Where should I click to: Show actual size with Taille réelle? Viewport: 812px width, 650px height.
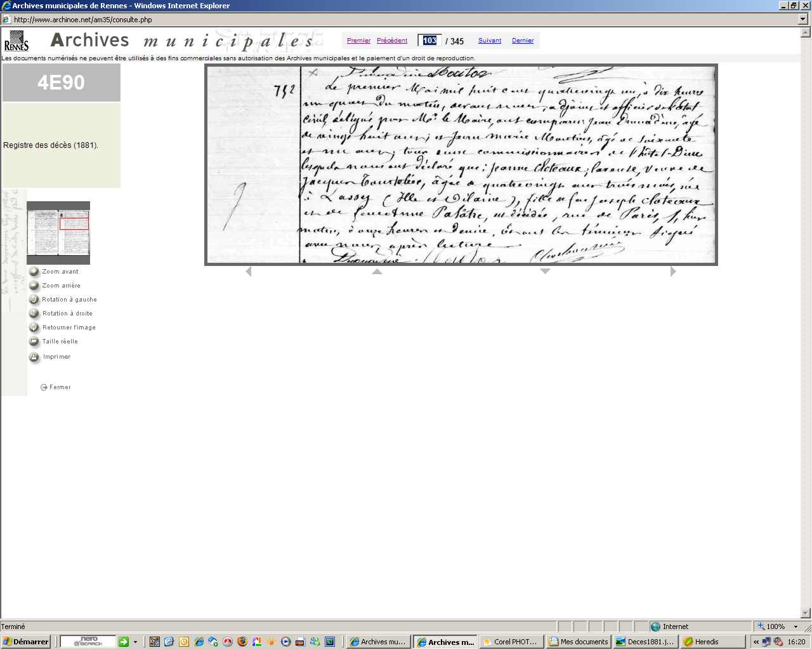(34, 342)
